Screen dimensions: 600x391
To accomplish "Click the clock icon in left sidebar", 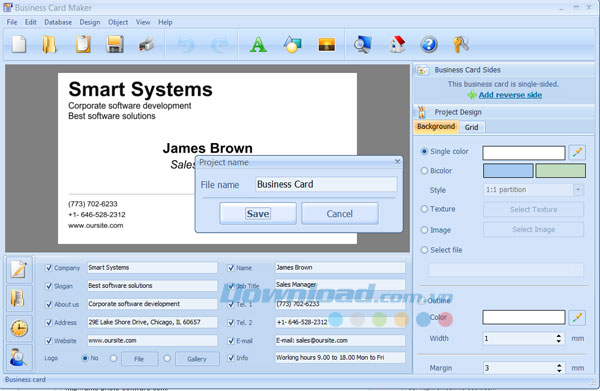I will (19, 328).
